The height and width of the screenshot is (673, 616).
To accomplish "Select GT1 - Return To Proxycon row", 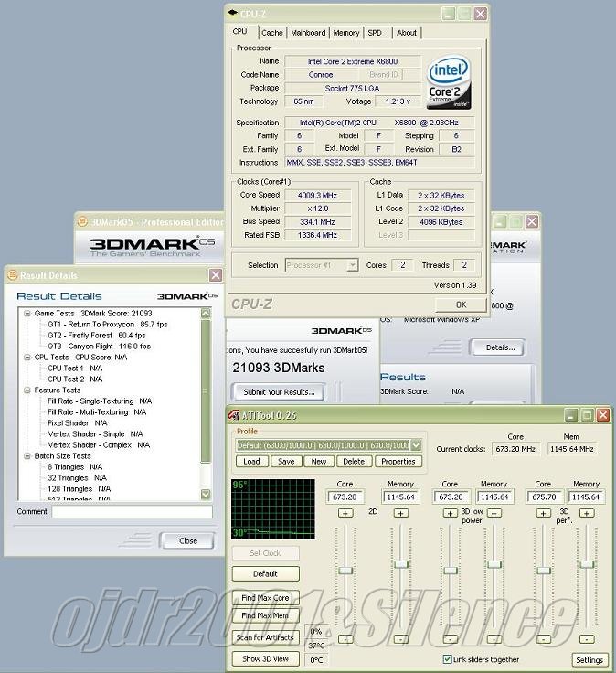I will pyautogui.click(x=108, y=325).
